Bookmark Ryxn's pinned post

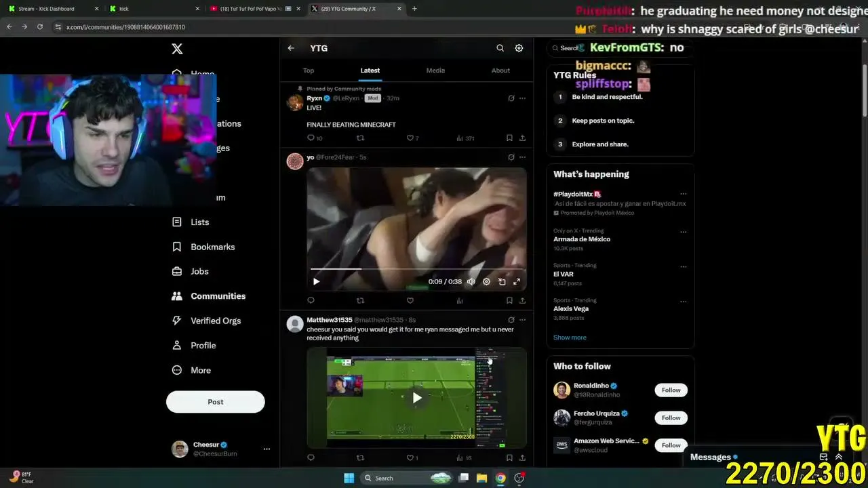(x=509, y=138)
